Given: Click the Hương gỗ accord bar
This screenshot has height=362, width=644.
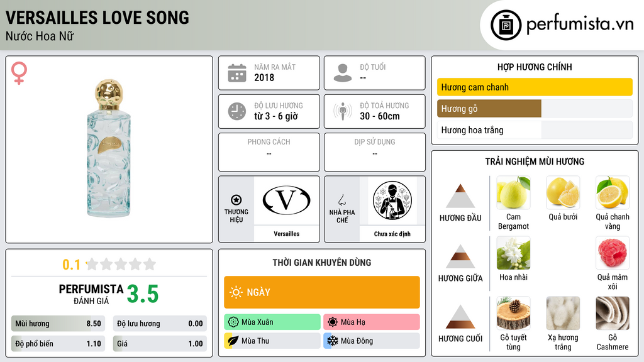Looking at the screenshot, I should 535,109.
